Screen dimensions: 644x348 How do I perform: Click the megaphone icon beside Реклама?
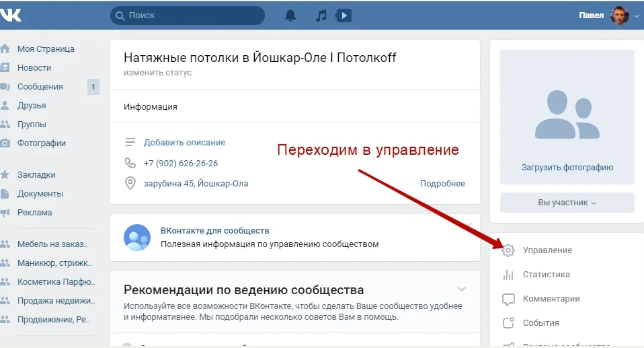5,213
